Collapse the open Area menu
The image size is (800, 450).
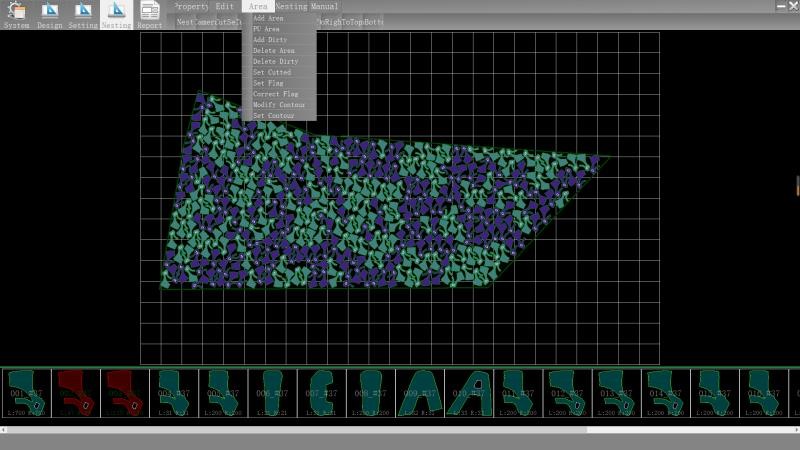tap(258, 6)
